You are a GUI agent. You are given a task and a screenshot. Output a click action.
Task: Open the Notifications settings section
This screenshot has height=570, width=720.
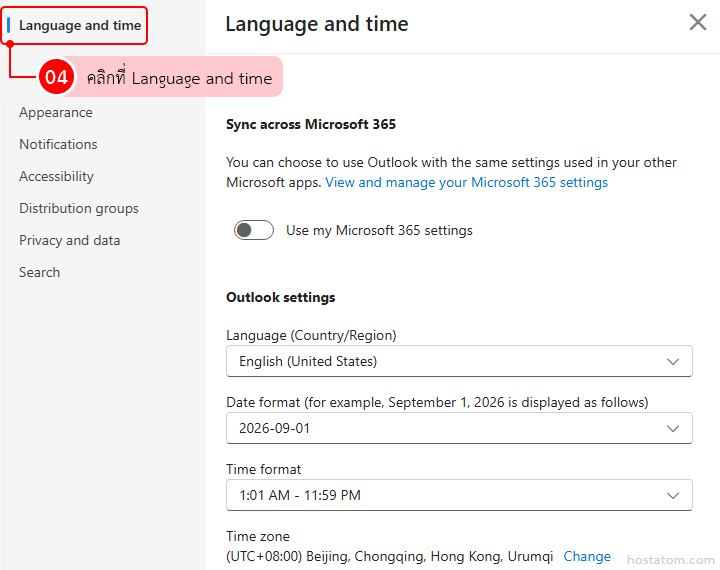[58, 144]
